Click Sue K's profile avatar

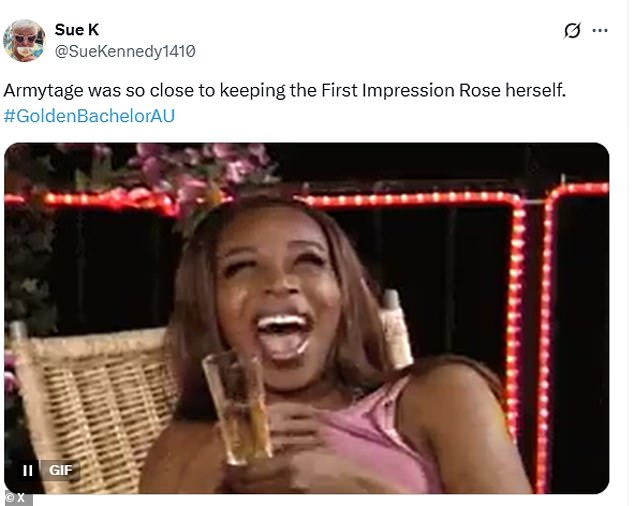tap(24, 40)
